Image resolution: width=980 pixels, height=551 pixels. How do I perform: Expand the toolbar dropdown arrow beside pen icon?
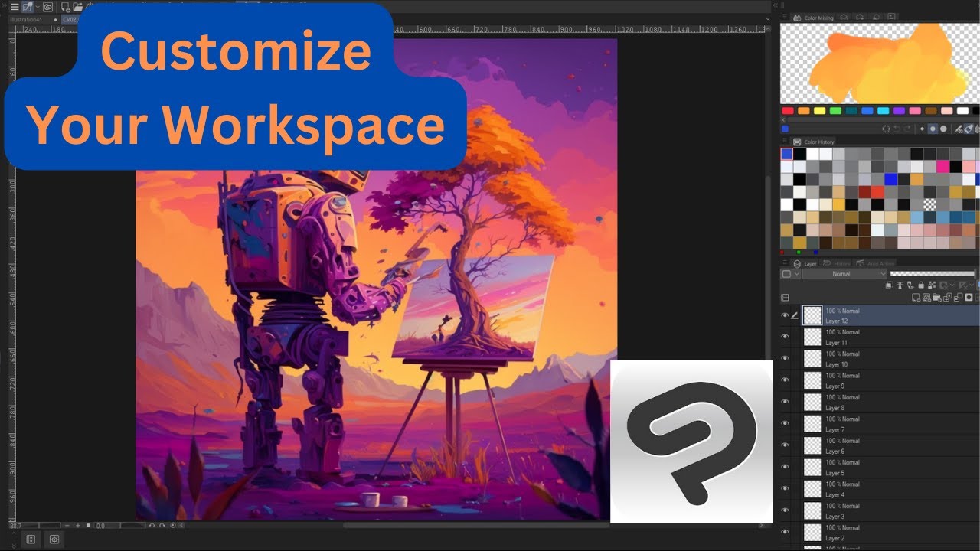(x=38, y=7)
